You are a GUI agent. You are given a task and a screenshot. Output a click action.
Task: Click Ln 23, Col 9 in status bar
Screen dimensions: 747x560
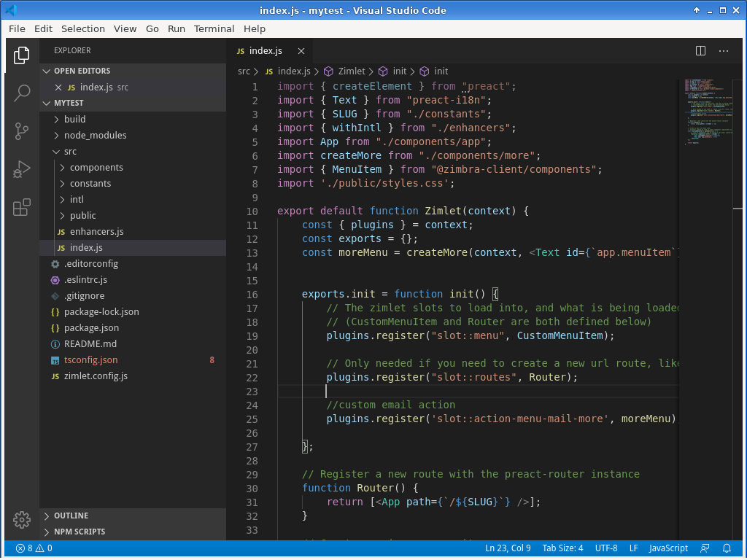point(508,548)
